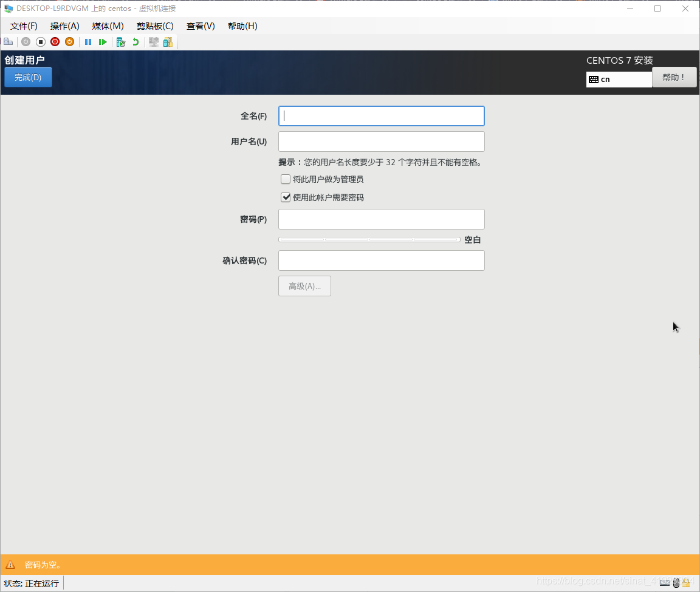The height and width of the screenshot is (592, 700).
Task: Create a checkpoint using toolbar icon
Action: coord(120,42)
